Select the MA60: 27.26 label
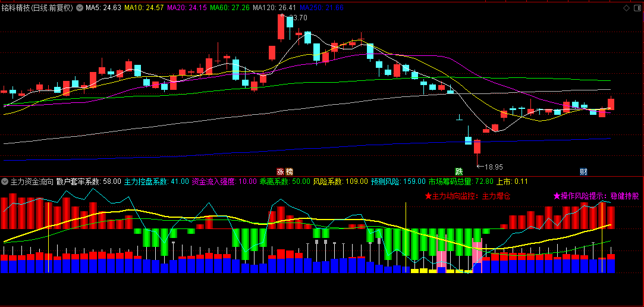 (230, 7)
